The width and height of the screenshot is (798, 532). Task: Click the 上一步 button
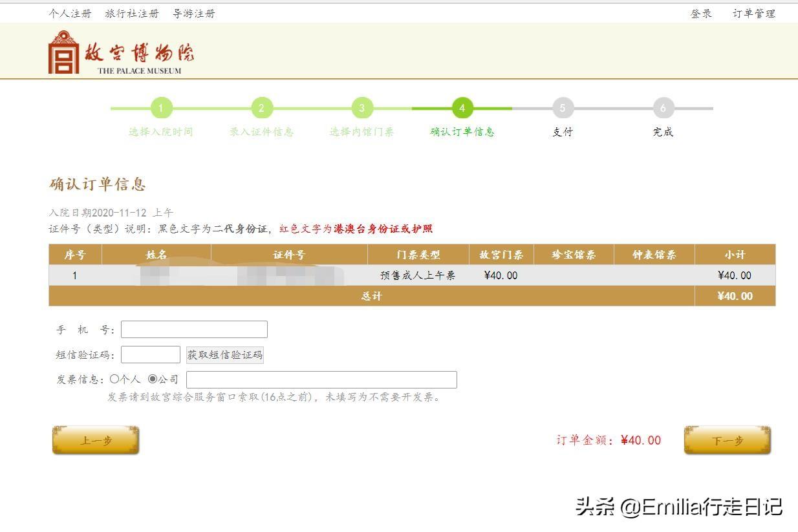point(95,440)
